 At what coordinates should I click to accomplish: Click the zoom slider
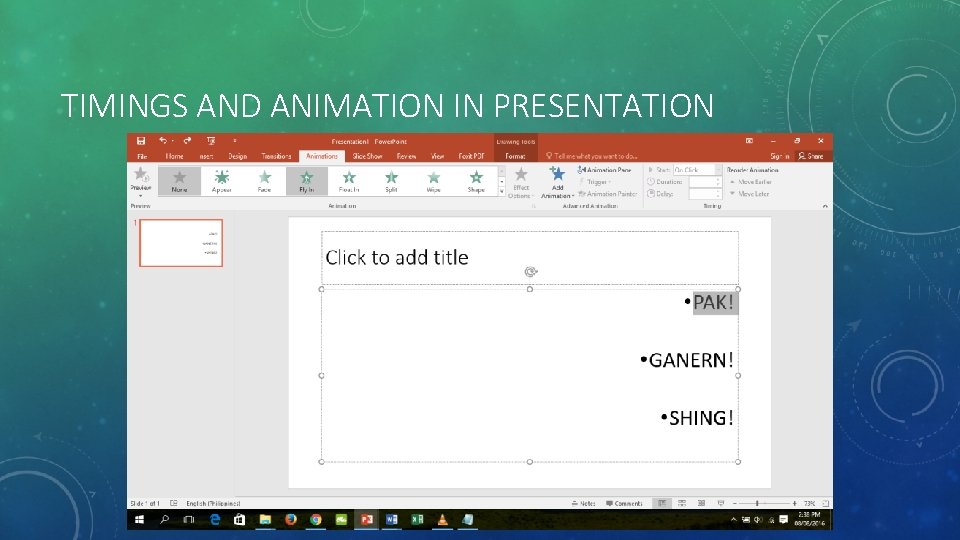pyautogui.click(x=764, y=503)
